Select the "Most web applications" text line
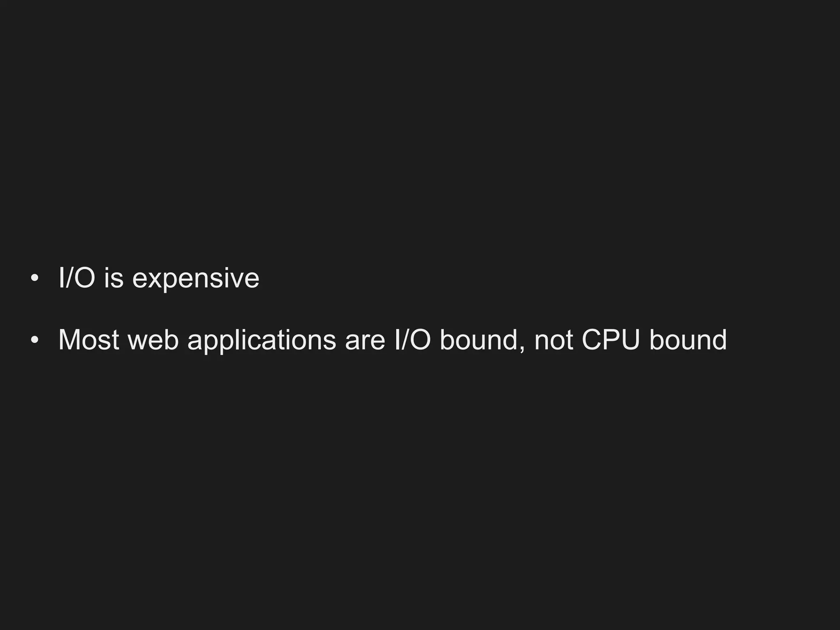The image size is (840, 630). coord(392,341)
